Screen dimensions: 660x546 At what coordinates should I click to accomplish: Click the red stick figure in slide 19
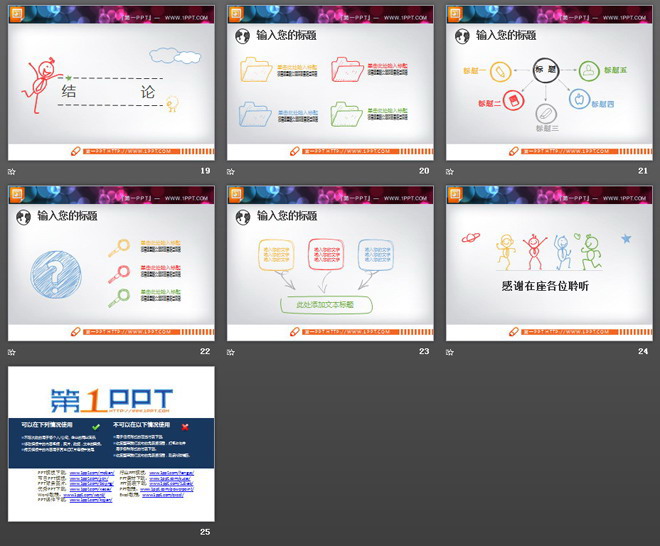pyautogui.click(x=42, y=85)
